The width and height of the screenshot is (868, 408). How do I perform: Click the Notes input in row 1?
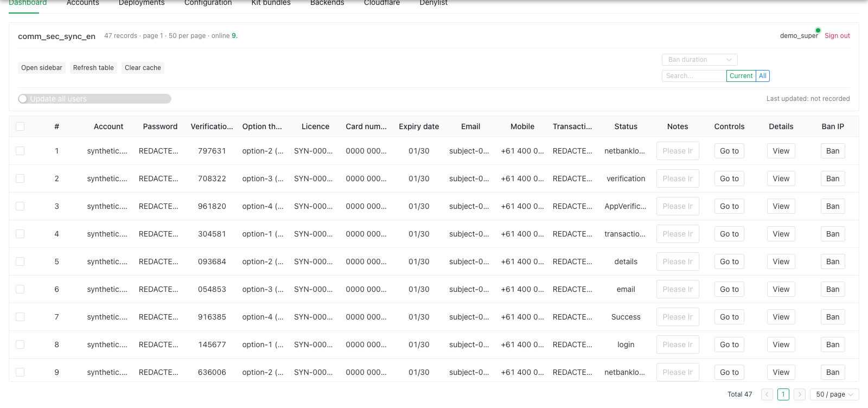pos(678,151)
